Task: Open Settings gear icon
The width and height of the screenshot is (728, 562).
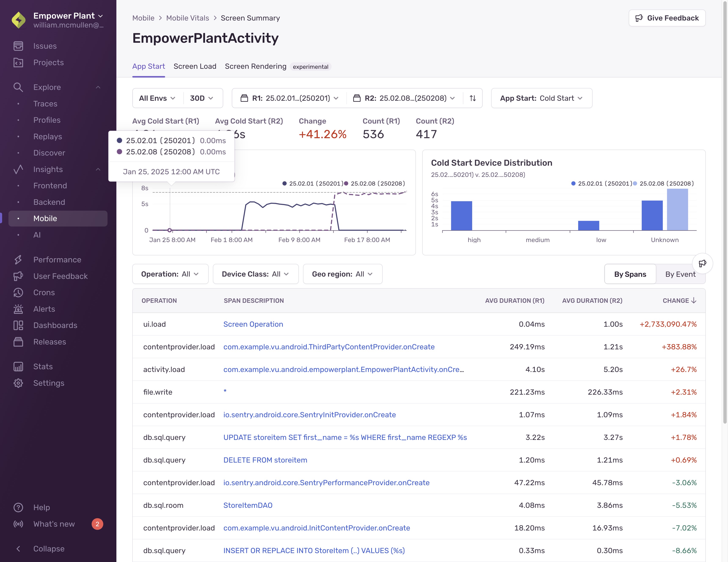Action: pyautogui.click(x=18, y=383)
